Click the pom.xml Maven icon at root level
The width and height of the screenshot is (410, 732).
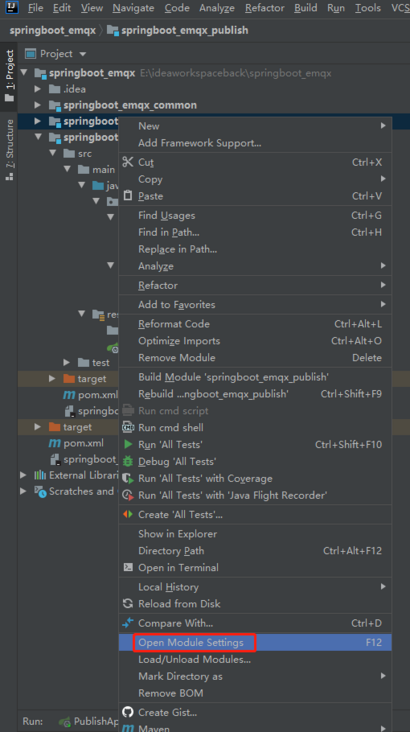55,443
